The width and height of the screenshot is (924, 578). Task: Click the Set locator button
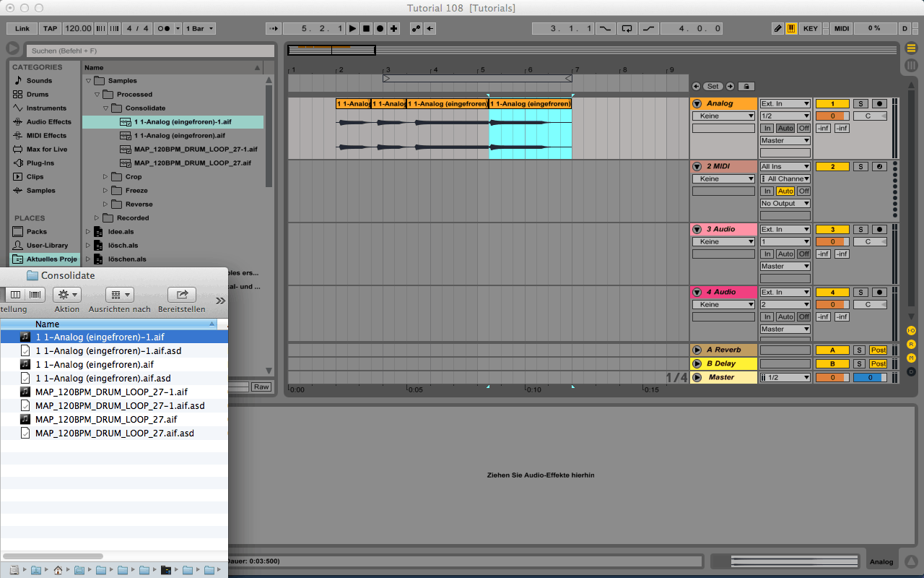tap(712, 85)
